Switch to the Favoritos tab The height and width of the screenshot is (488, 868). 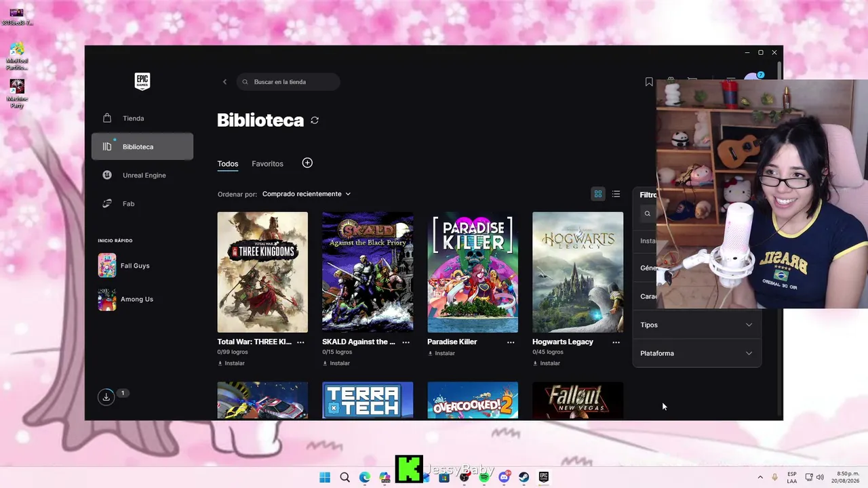coord(267,164)
